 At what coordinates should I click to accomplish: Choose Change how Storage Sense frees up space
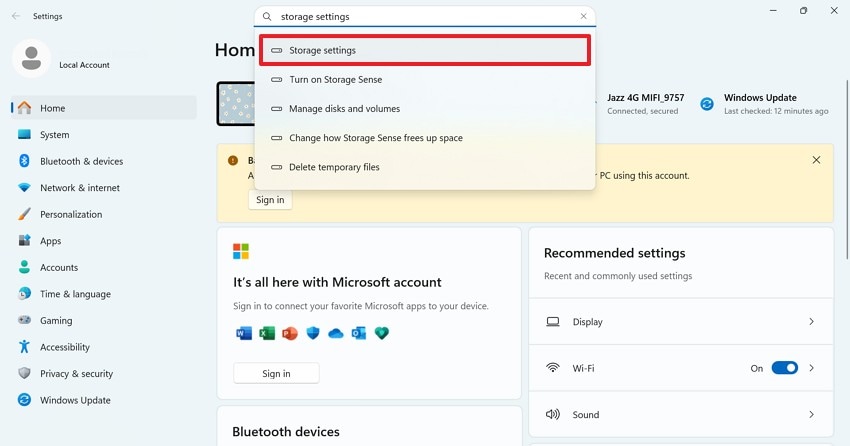coord(425,138)
